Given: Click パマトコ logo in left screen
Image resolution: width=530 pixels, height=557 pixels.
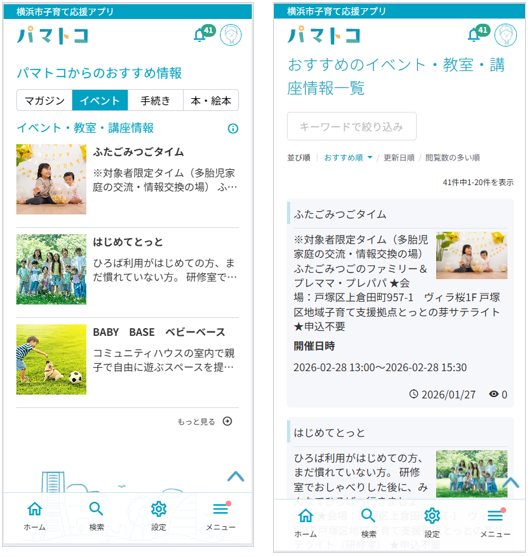Looking at the screenshot, I should [x=53, y=35].
